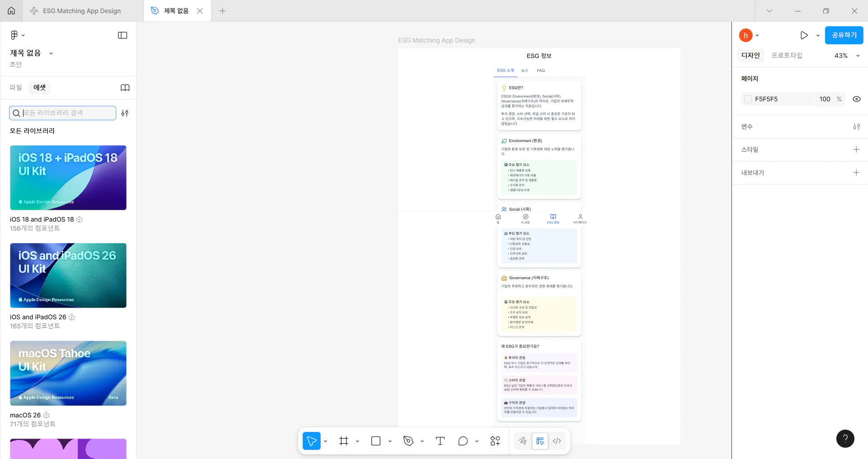Play the prototype presentation

click(804, 35)
